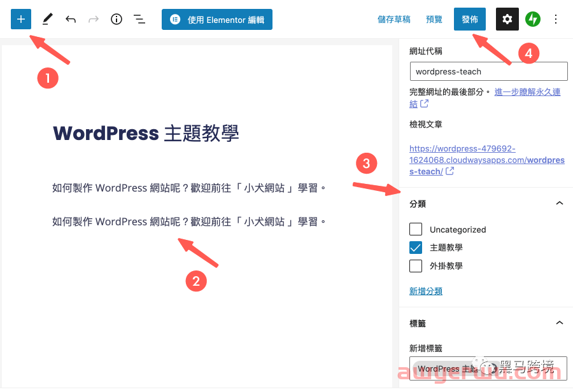Check the 外掛教學 category
Screen dimensions: 573x392
tap(416, 266)
